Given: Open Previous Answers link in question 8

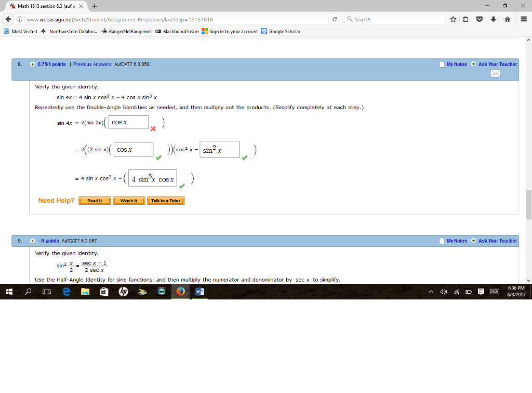Looking at the screenshot, I should pyautogui.click(x=92, y=64).
